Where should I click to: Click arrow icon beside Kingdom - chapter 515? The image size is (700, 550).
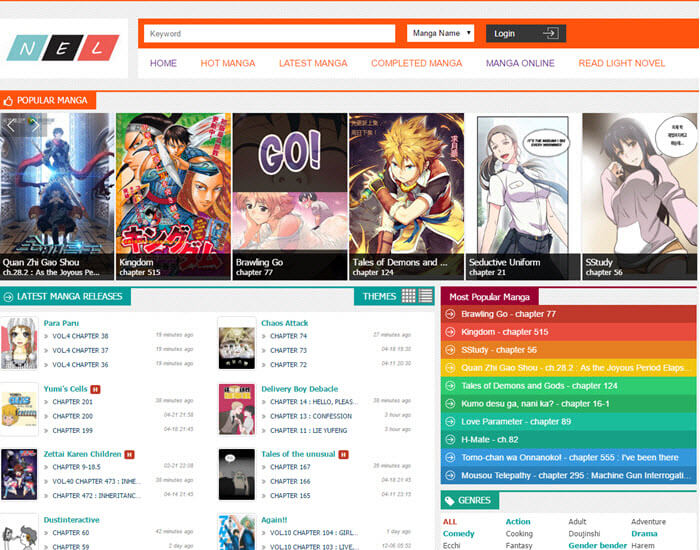(x=450, y=332)
